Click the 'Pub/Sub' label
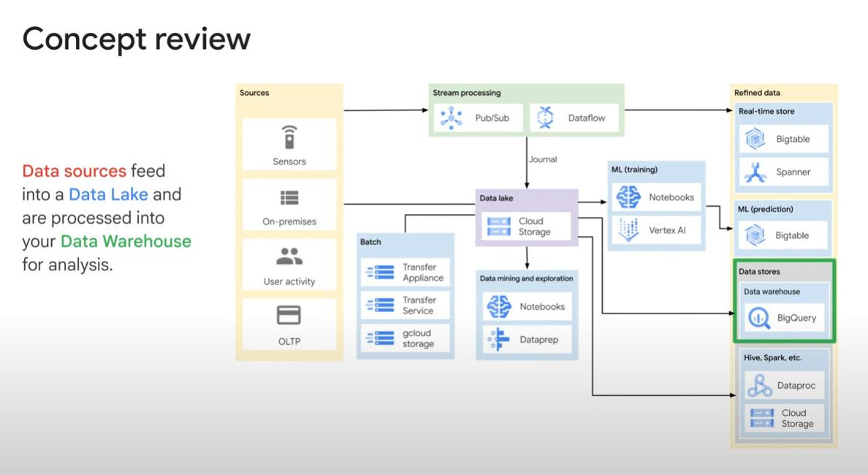The image size is (868, 475). click(492, 118)
